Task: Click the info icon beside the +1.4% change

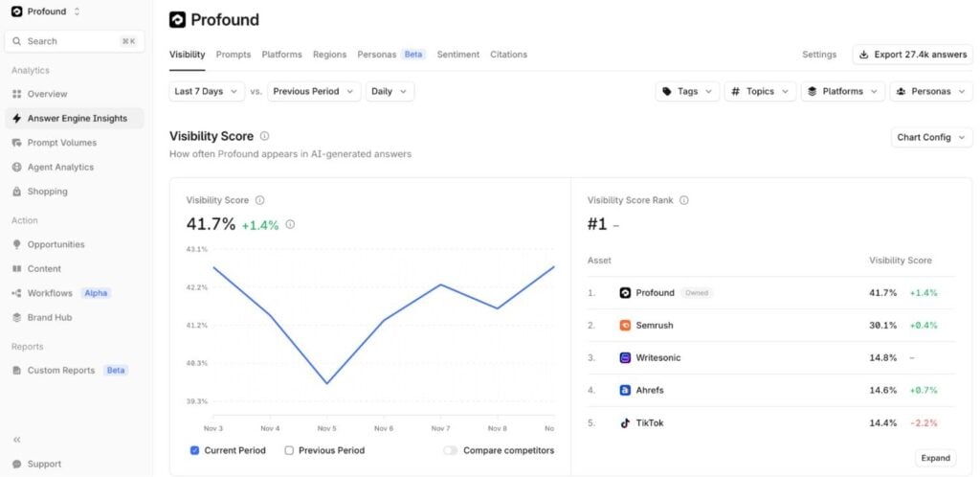Action: 290,224
